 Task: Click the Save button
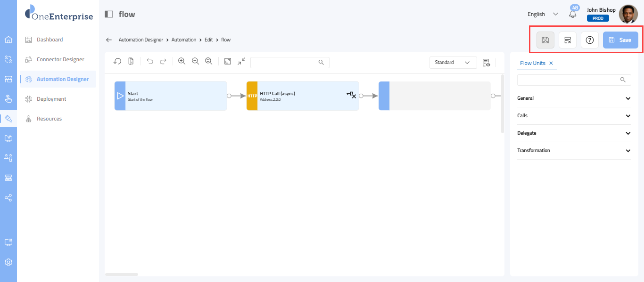tap(620, 40)
